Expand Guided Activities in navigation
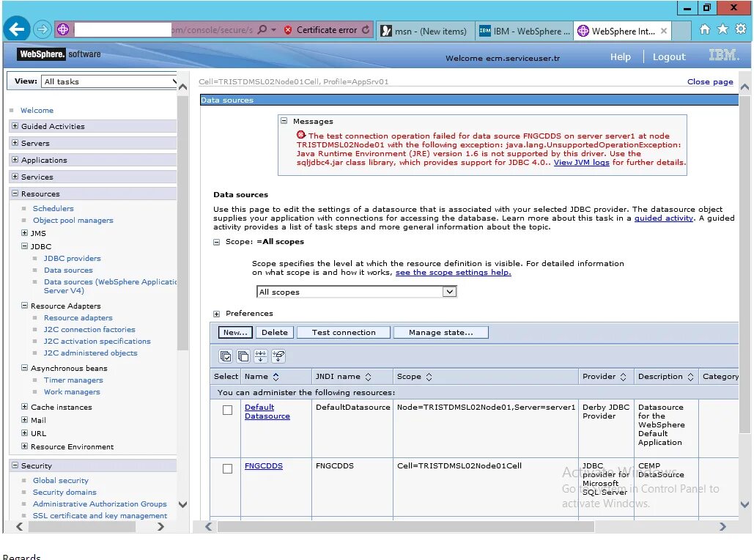Screen dimensions: 754x560 15,126
